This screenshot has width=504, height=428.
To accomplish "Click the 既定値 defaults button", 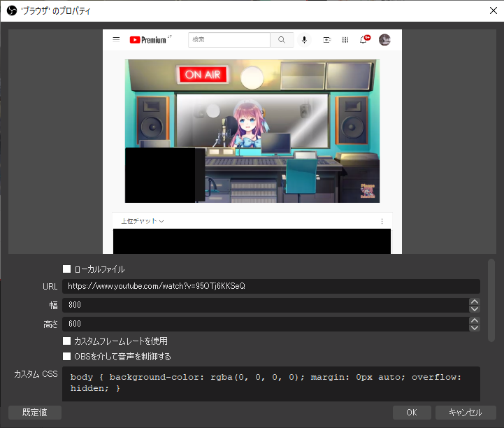I will (x=35, y=412).
